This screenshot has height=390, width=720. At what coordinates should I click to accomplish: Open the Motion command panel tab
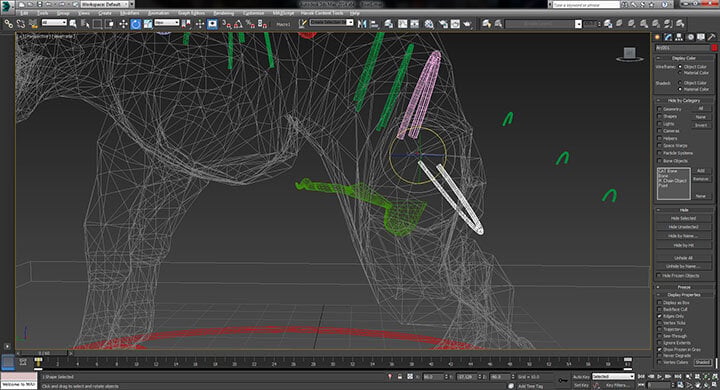point(690,37)
